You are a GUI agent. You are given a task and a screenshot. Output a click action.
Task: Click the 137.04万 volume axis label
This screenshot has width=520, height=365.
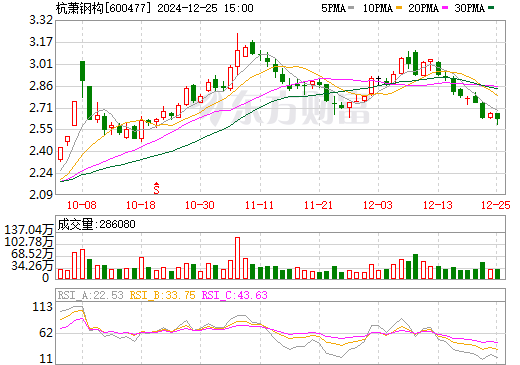(x=28, y=230)
